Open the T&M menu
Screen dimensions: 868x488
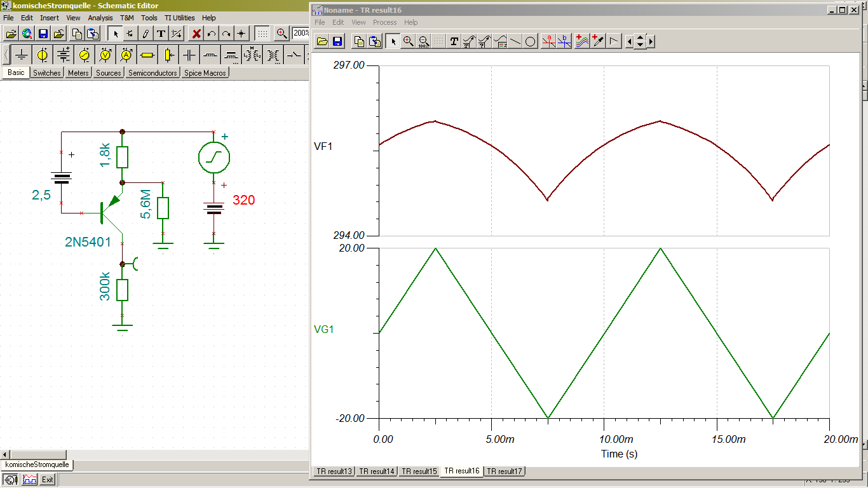click(127, 18)
